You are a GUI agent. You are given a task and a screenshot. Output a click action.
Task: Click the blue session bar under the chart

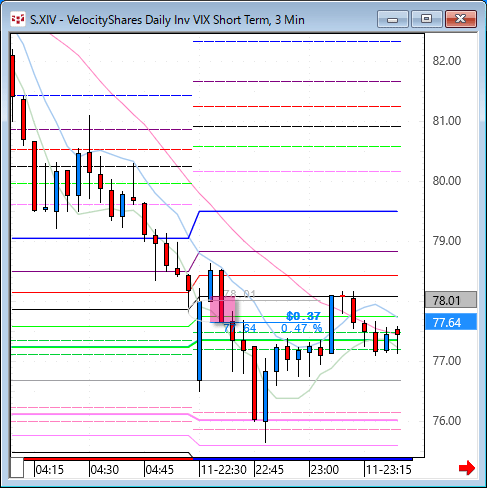(x=303, y=459)
